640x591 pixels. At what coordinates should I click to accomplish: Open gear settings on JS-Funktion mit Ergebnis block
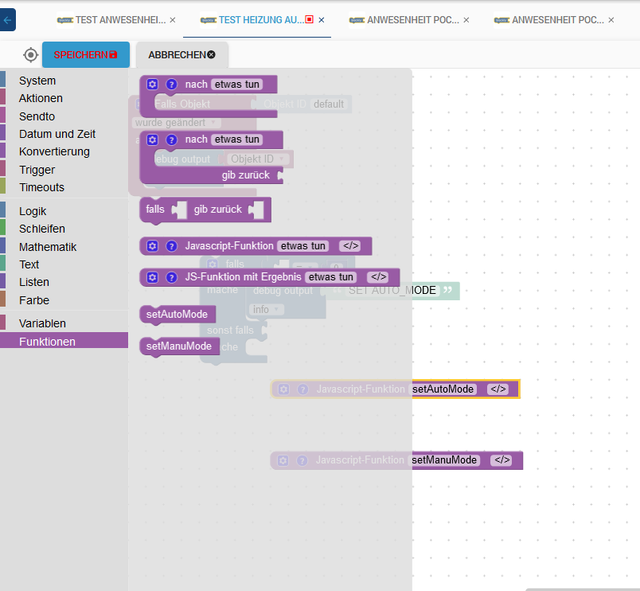tap(152, 277)
